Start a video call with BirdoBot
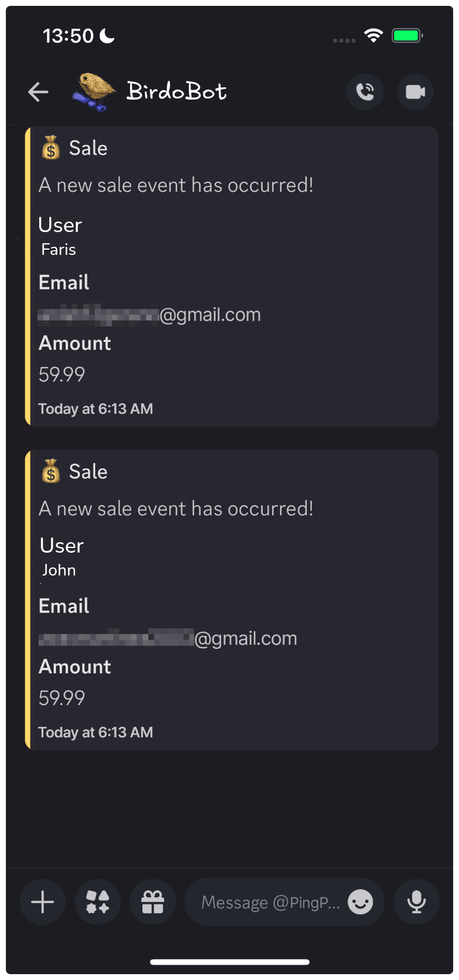The image size is (459, 980). [x=415, y=92]
